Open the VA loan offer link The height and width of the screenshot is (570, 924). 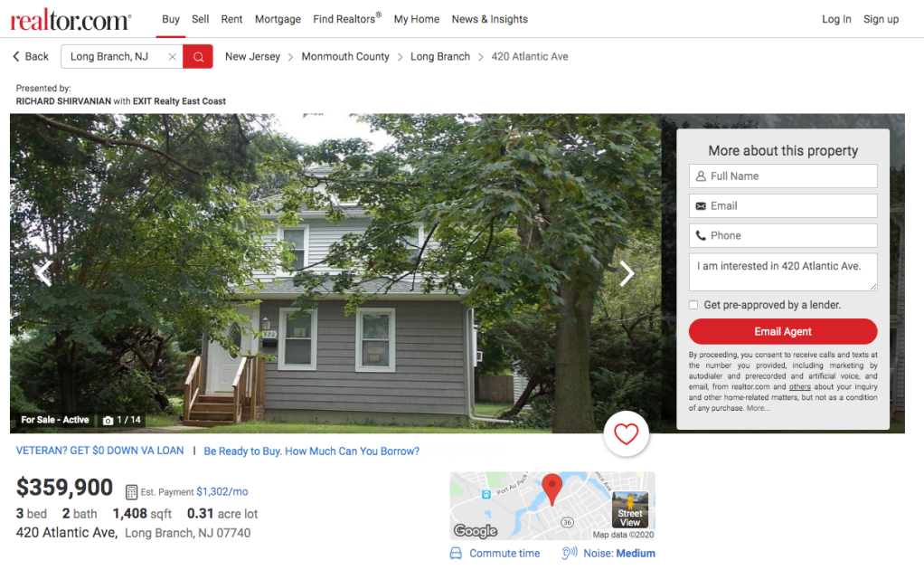tap(99, 451)
